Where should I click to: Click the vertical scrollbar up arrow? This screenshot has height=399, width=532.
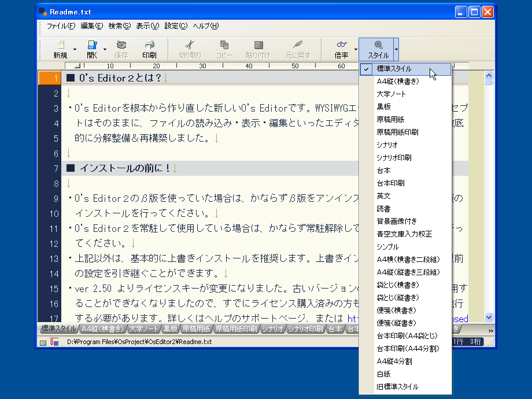489,75
